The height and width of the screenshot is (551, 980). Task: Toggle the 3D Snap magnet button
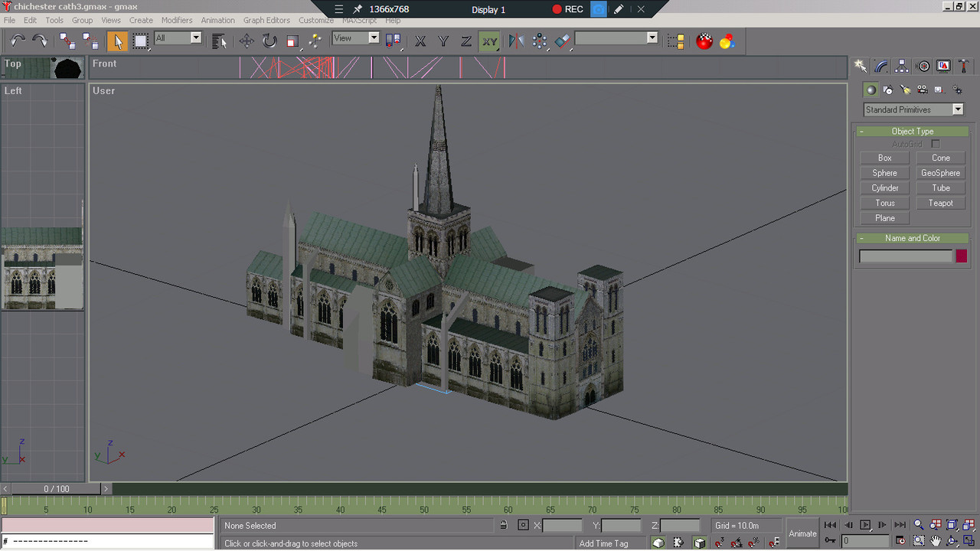click(x=720, y=543)
